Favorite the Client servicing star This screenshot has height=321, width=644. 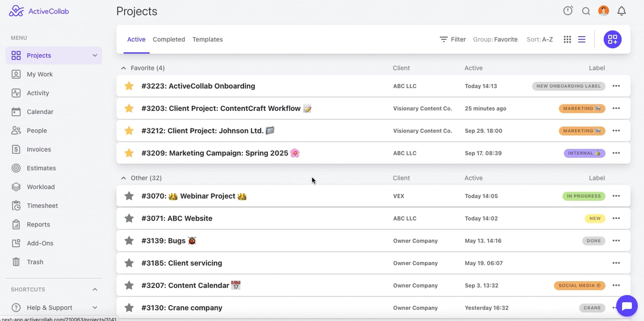(129, 263)
